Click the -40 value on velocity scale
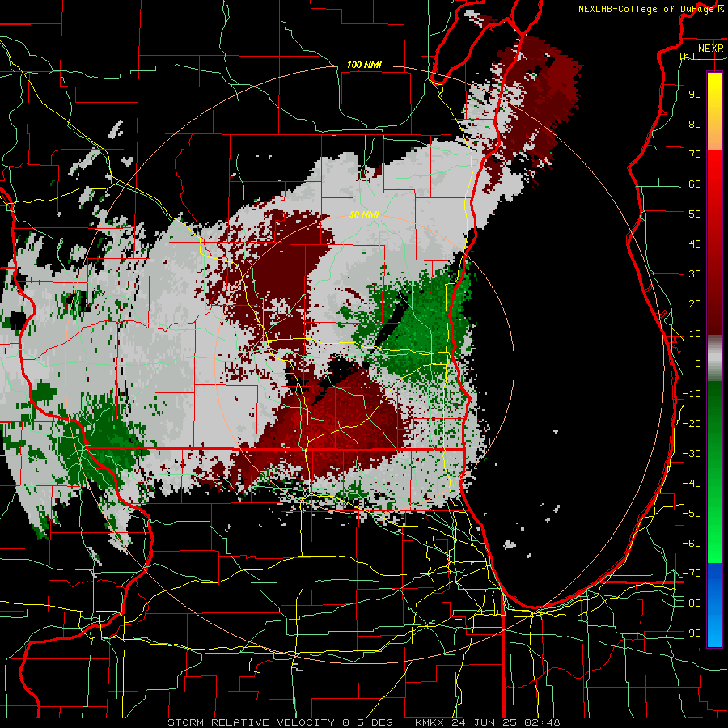Screen dimensions: 728x728 pos(692,484)
